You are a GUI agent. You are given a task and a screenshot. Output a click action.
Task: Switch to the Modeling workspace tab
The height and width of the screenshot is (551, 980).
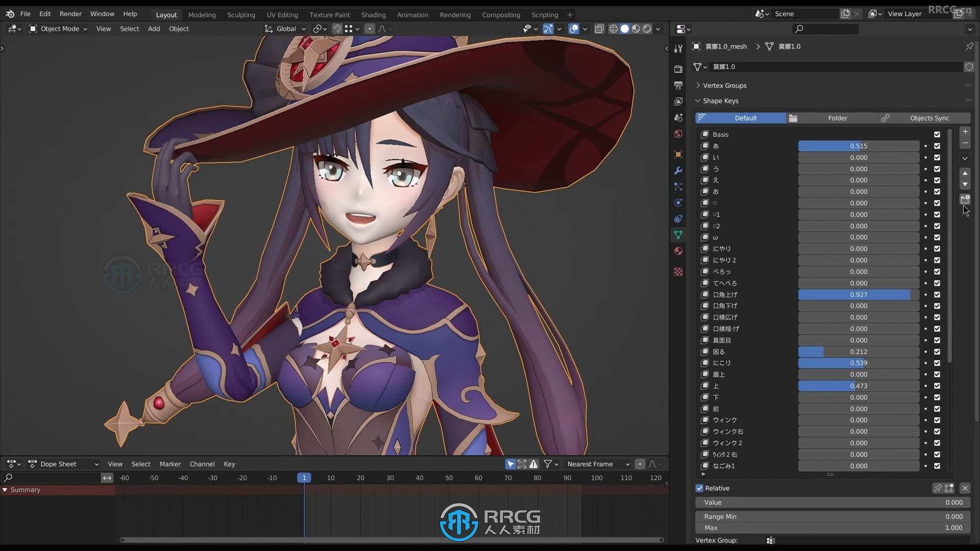(202, 15)
